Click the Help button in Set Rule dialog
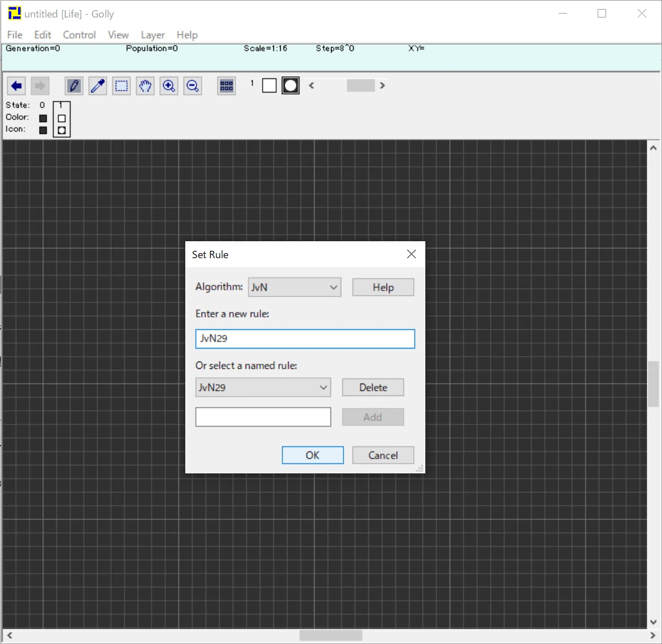The image size is (662, 644). [383, 287]
